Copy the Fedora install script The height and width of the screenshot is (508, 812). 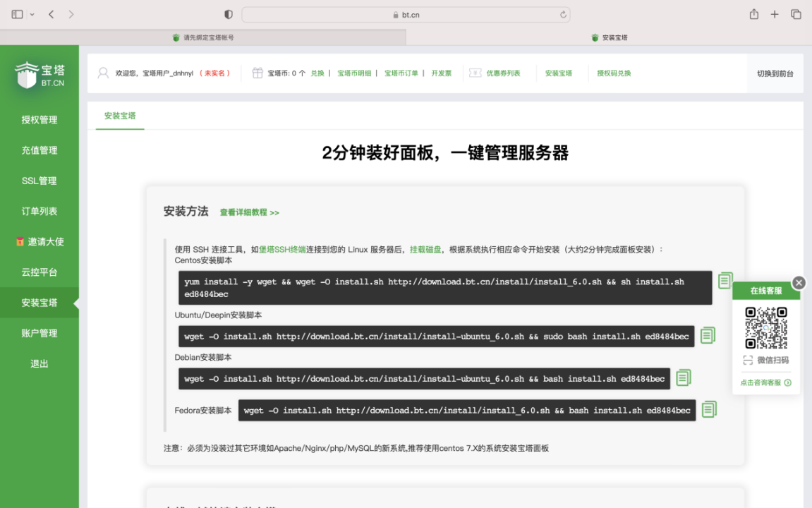click(709, 409)
